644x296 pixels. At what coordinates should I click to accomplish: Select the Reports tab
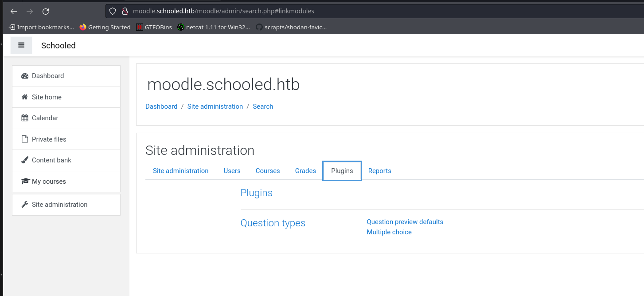(380, 171)
